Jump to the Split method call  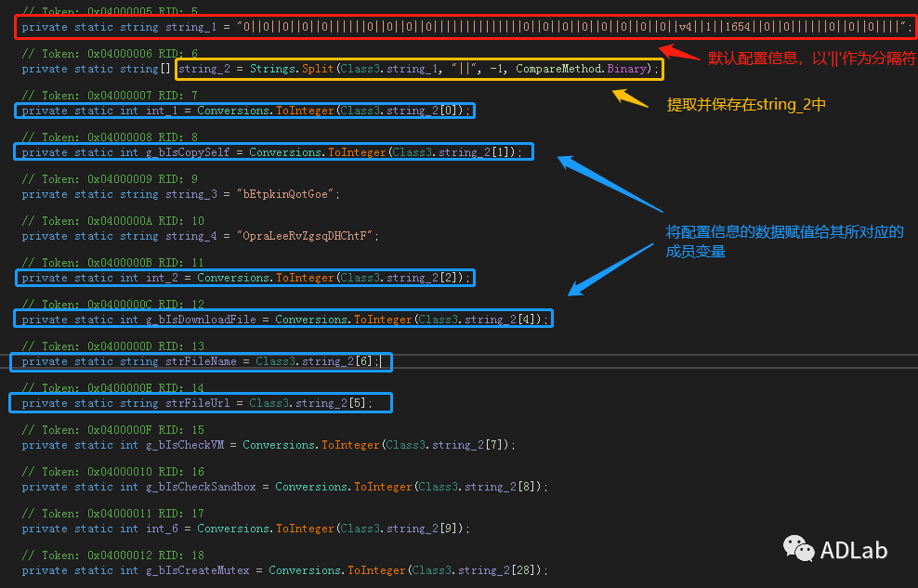(316, 69)
